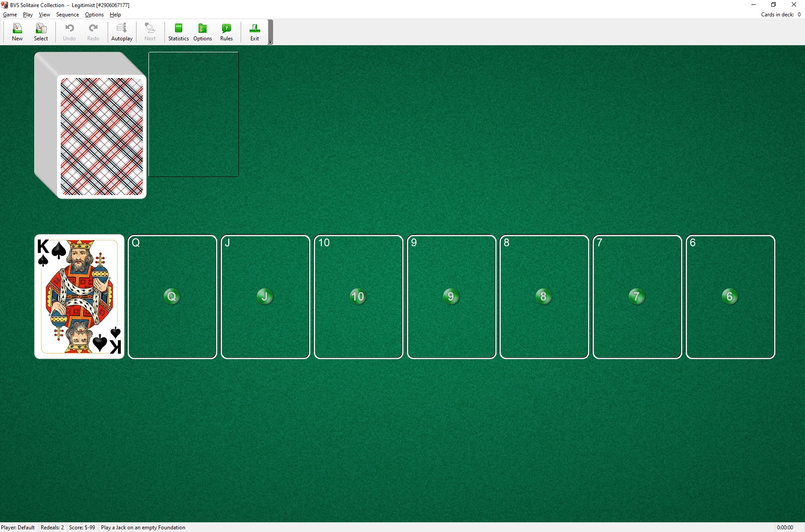Click the Undo toolbar icon
The width and height of the screenshot is (805, 532).
[x=69, y=32]
